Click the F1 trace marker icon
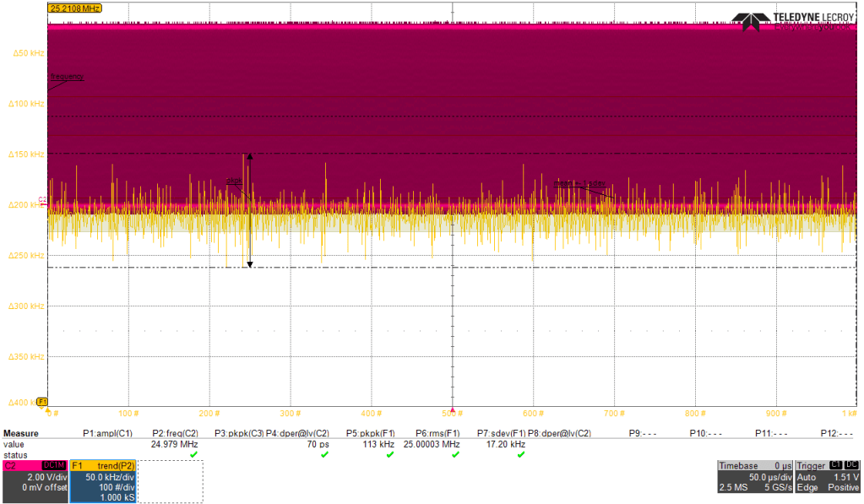 (x=42, y=402)
